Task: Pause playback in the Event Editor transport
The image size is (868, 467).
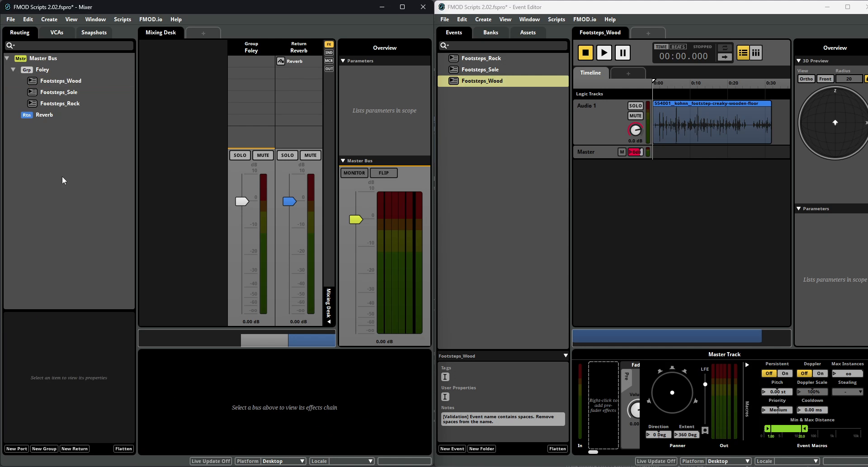Action: point(623,53)
